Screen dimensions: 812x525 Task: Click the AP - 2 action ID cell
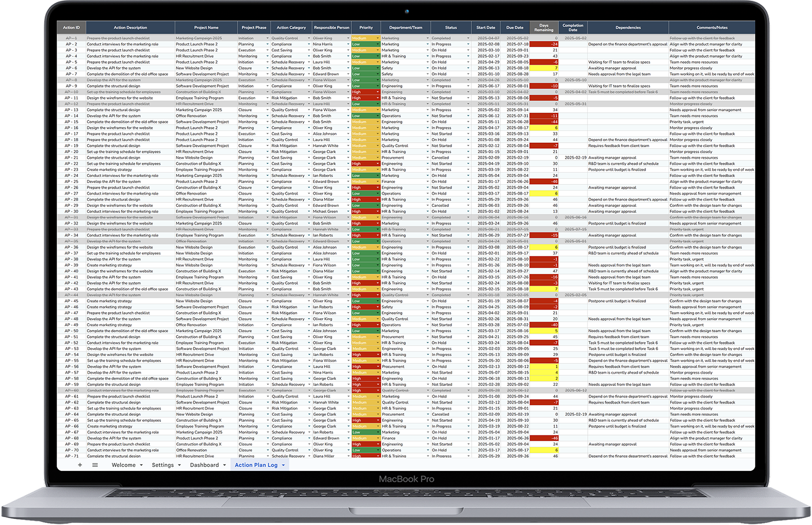click(x=71, y=45)
